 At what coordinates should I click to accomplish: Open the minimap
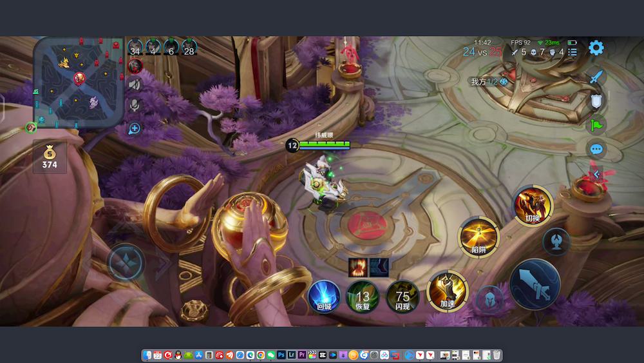click(79, 83)
